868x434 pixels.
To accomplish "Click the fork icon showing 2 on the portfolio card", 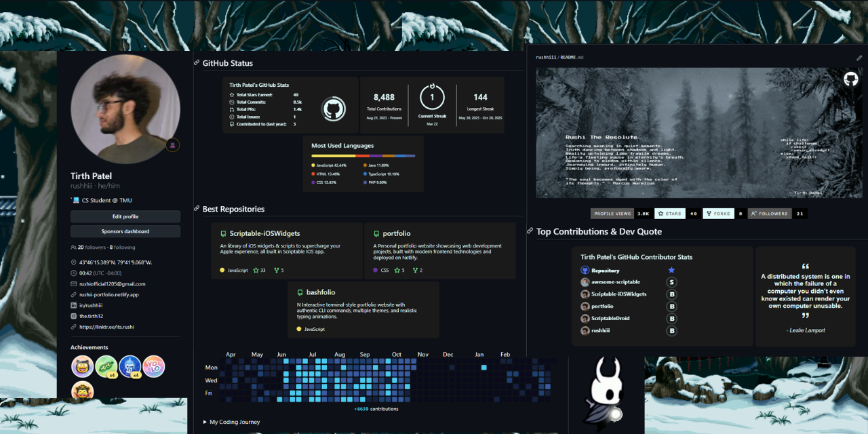I will point(416,270).
